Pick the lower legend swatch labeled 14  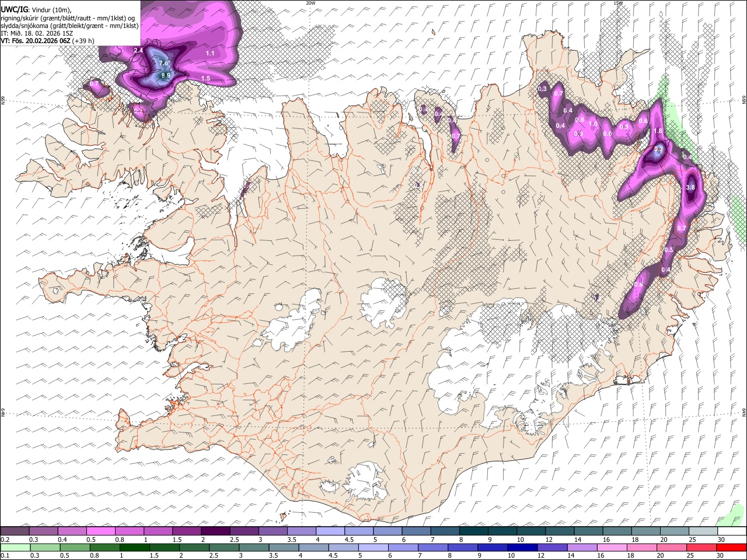pyautogui.click(x=581, y=547)
